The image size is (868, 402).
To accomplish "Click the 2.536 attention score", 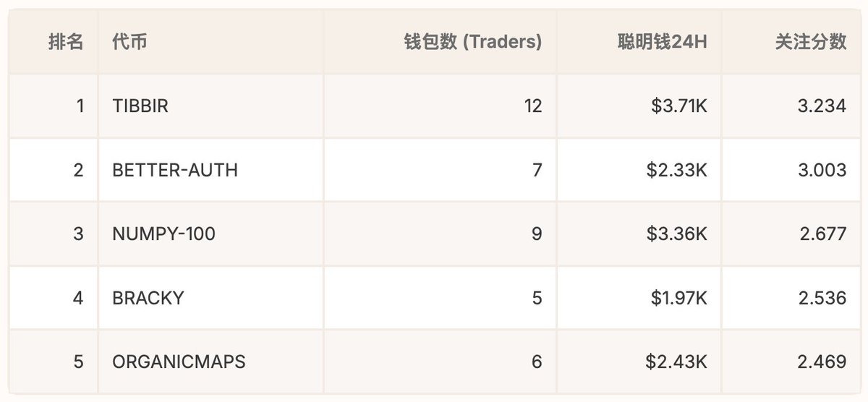I will 822,297.
